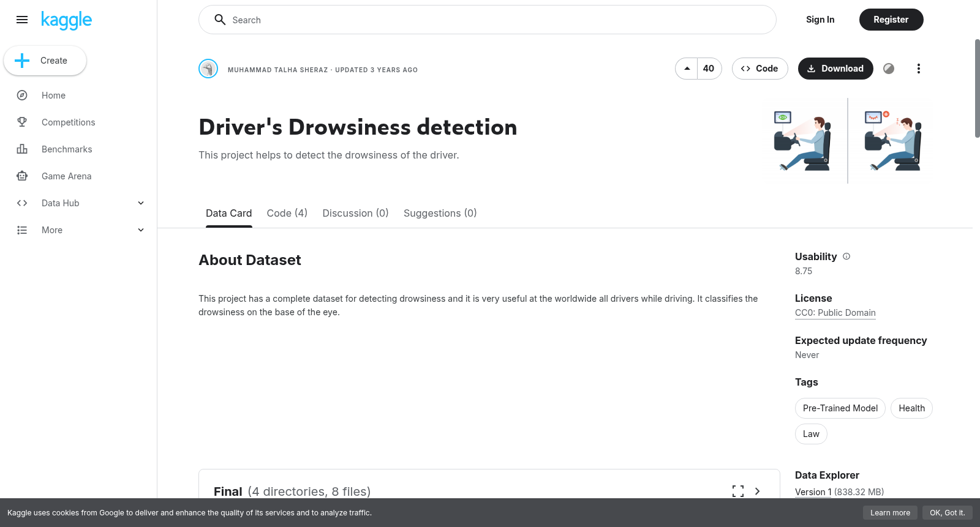Click the usage progress circle icon
Screen dimensions: 980x527
click(x=889, y=69)
